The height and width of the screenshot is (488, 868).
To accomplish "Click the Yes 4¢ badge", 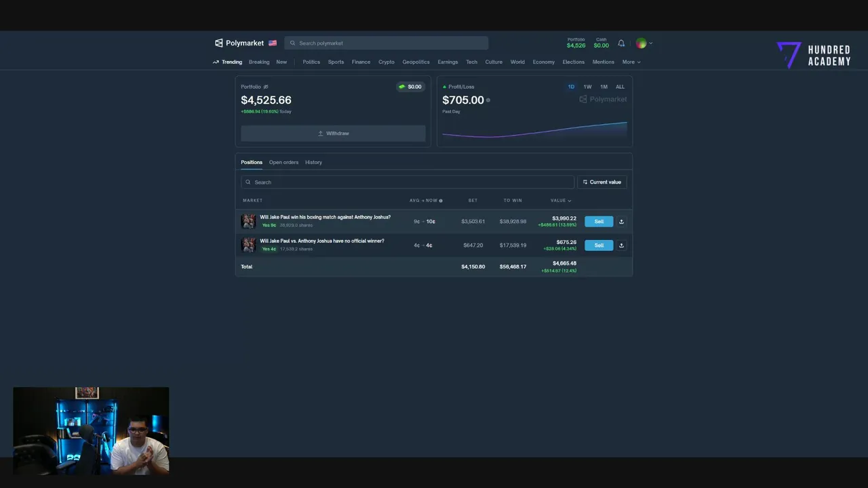I will [269, 249].
